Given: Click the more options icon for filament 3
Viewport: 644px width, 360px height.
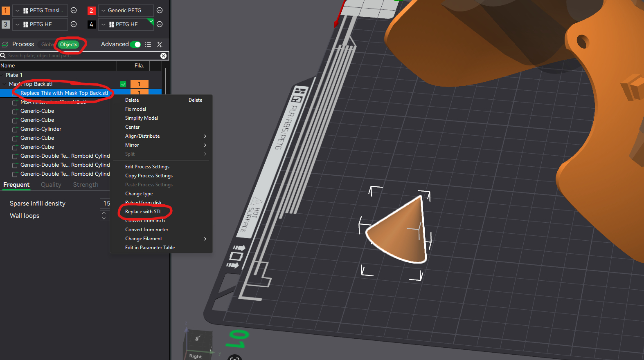Looking at the screenshot, I should click(74, 25).
